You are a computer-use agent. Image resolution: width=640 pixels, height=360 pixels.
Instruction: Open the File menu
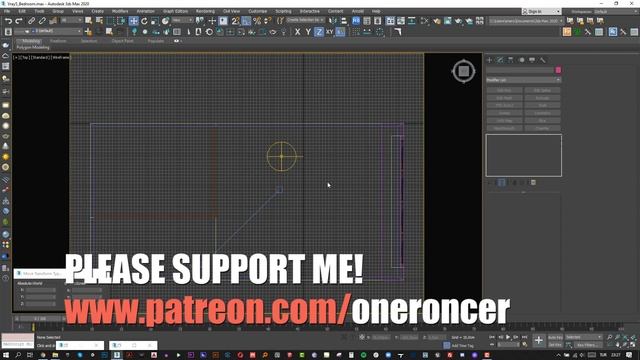(7, 11)
